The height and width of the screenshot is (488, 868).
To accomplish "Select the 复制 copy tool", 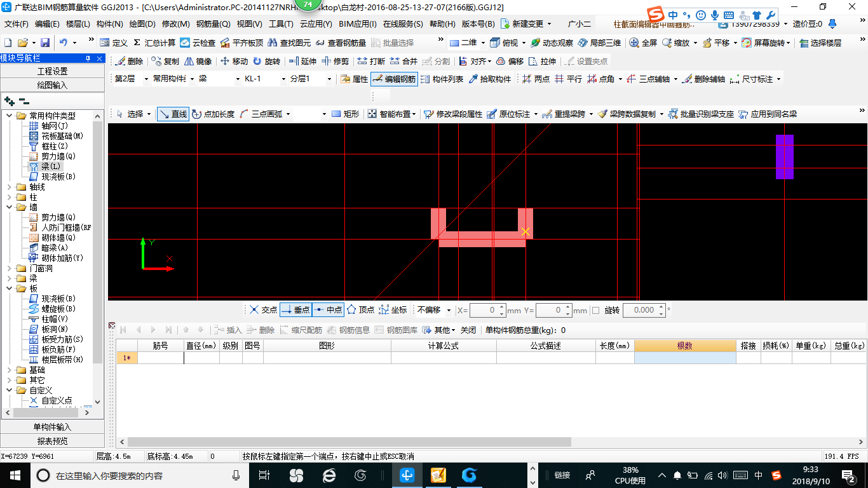I will point(165,61).
